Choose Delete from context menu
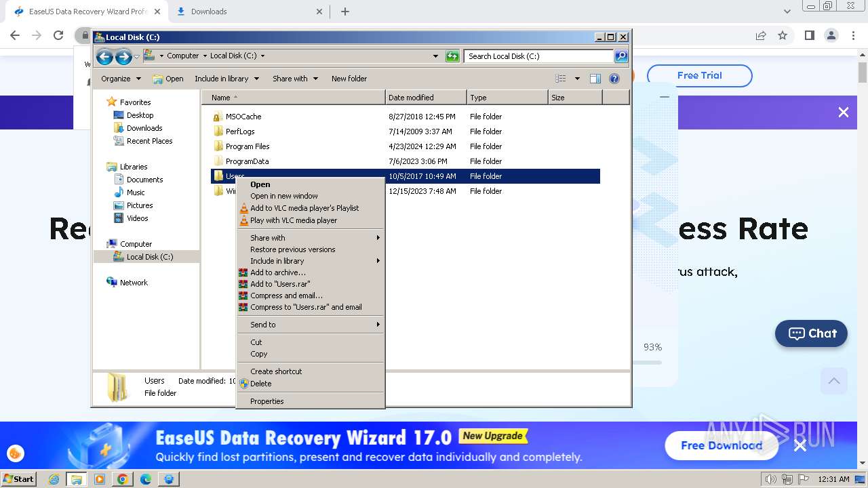 [311, 384]
